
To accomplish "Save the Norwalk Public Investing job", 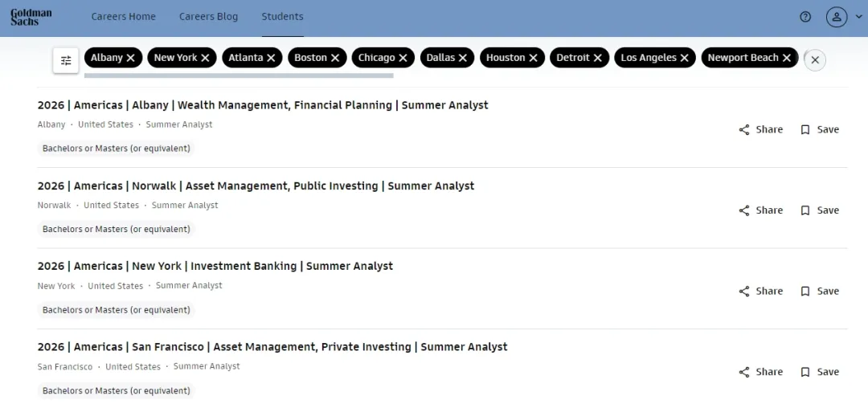I will click(x=820, y=210).
